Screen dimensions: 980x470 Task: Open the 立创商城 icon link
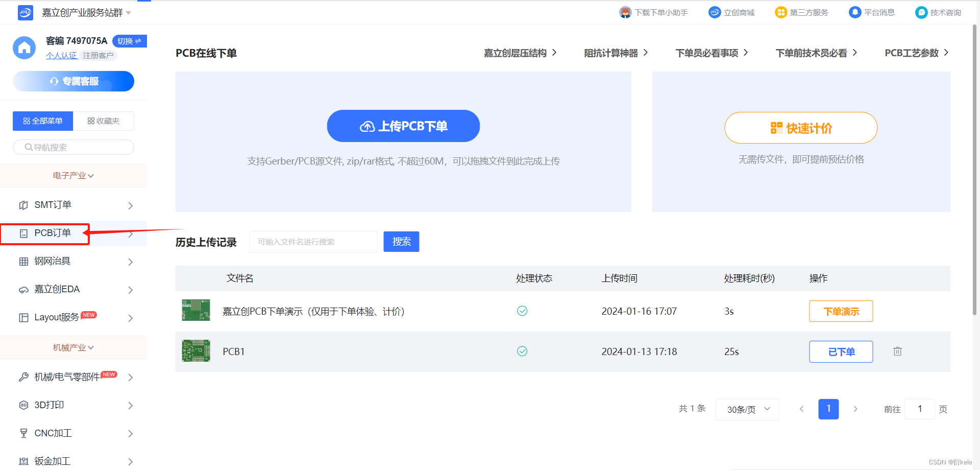715,12
